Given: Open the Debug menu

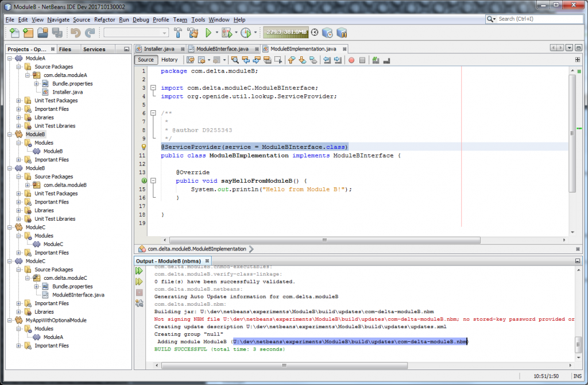Looking at the screenshot, I should (141, 20).
